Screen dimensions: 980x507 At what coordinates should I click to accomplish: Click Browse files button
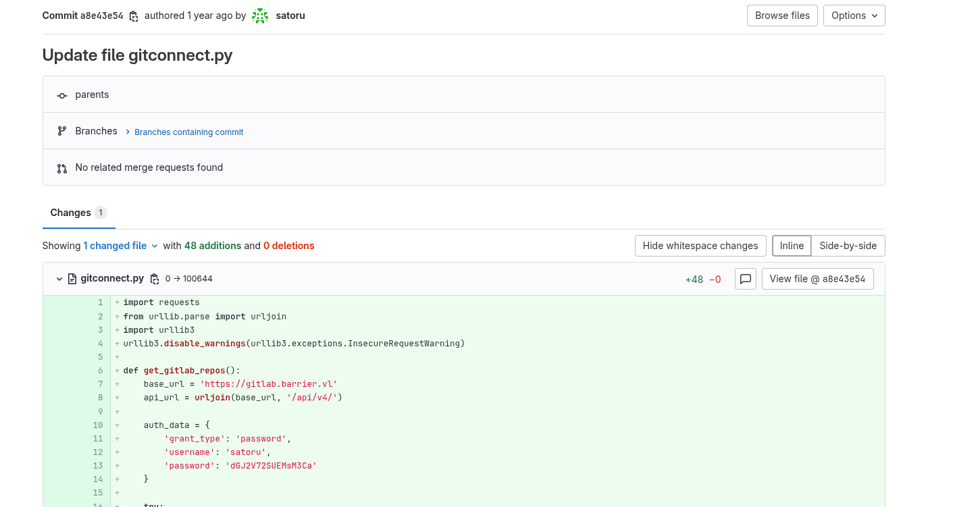pyautogui.click(x=782, y=16)
